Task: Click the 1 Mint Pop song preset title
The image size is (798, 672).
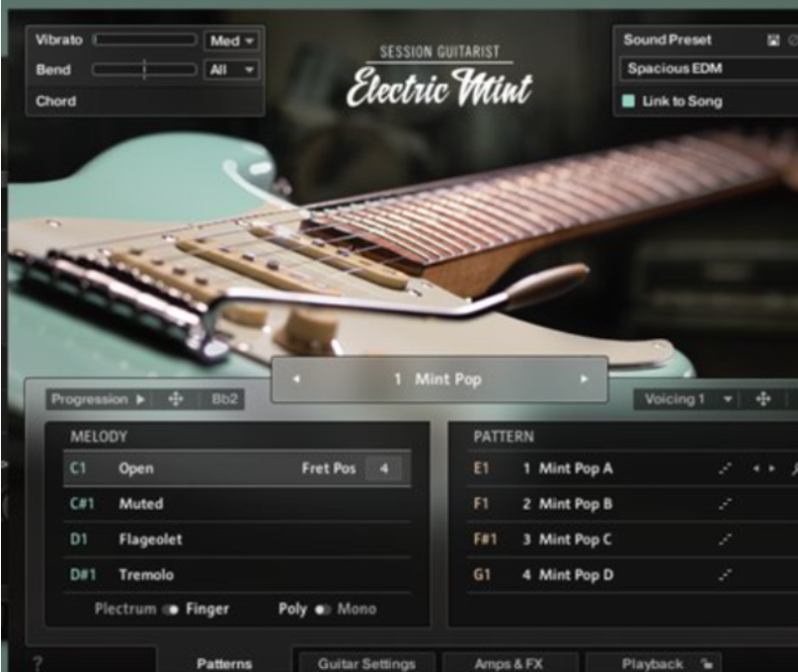Action: (x=439, y=380)
